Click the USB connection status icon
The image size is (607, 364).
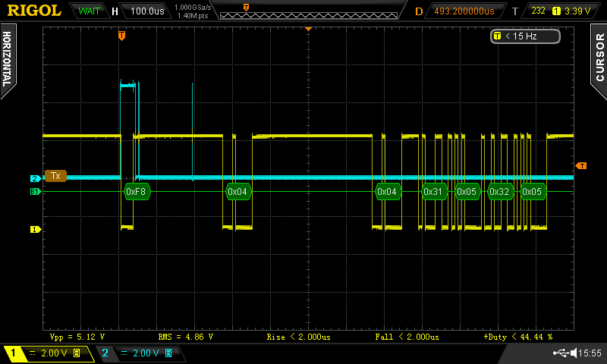pyautogui.click(x=561, y=353)
